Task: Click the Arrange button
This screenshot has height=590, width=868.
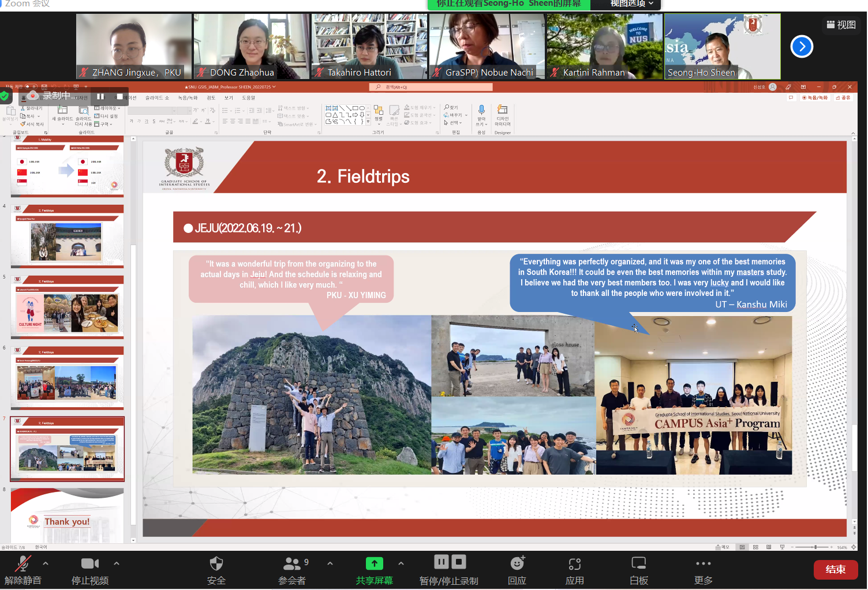Action: 379,114
